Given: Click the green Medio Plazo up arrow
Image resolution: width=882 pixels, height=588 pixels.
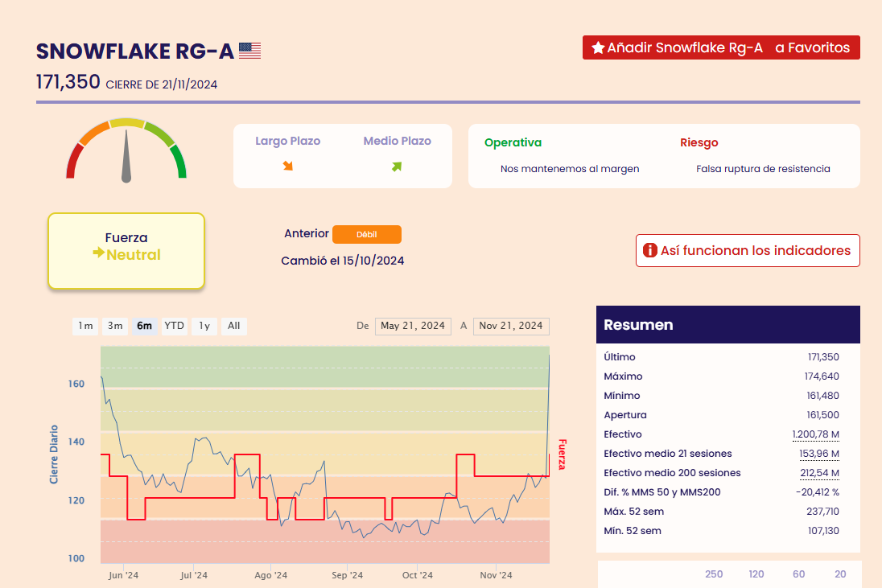Looking at the screenshot, I should point(397,167).
